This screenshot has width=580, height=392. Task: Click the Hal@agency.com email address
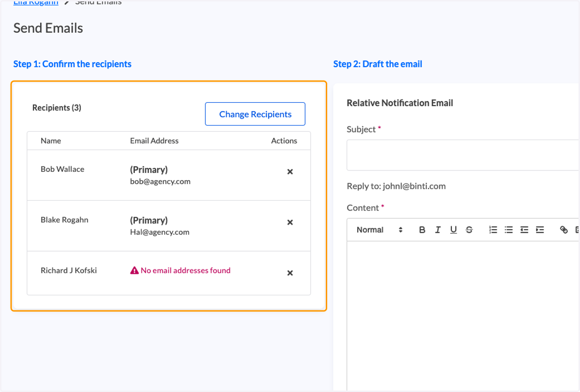click(x=159, y=232)
